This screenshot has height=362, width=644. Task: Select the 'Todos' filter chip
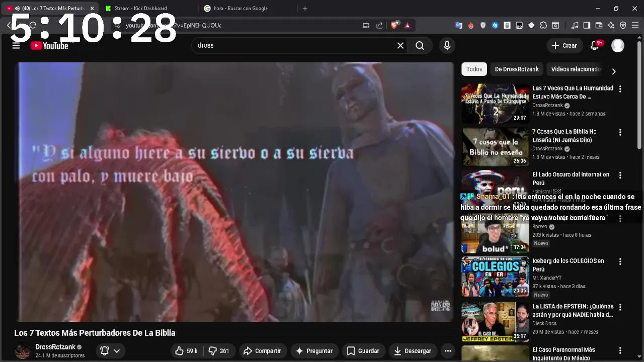click(474, 69)
